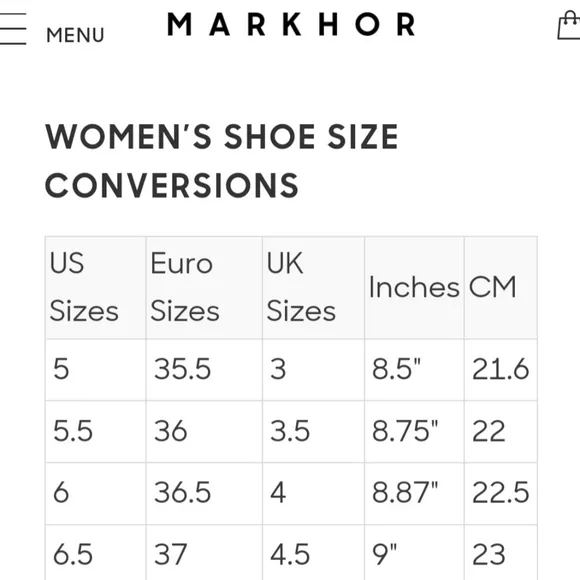Click the US Sizes column header

[x=95, y=287]
